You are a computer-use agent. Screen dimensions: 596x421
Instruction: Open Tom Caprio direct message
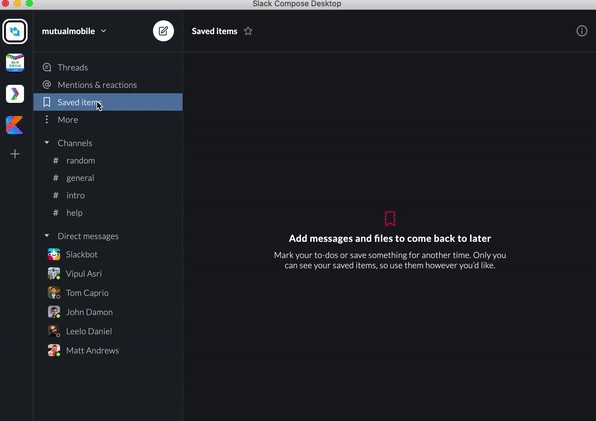[x=108, y=293]
